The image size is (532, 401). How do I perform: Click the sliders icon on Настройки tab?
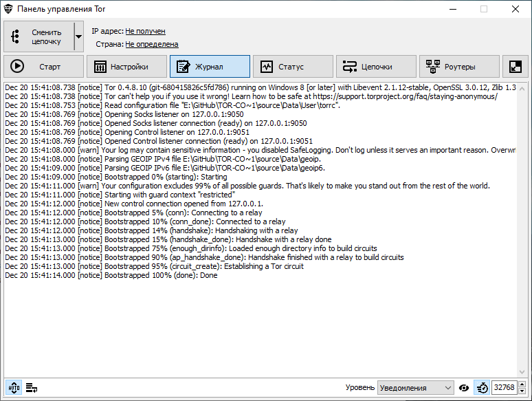pos(100,67)
